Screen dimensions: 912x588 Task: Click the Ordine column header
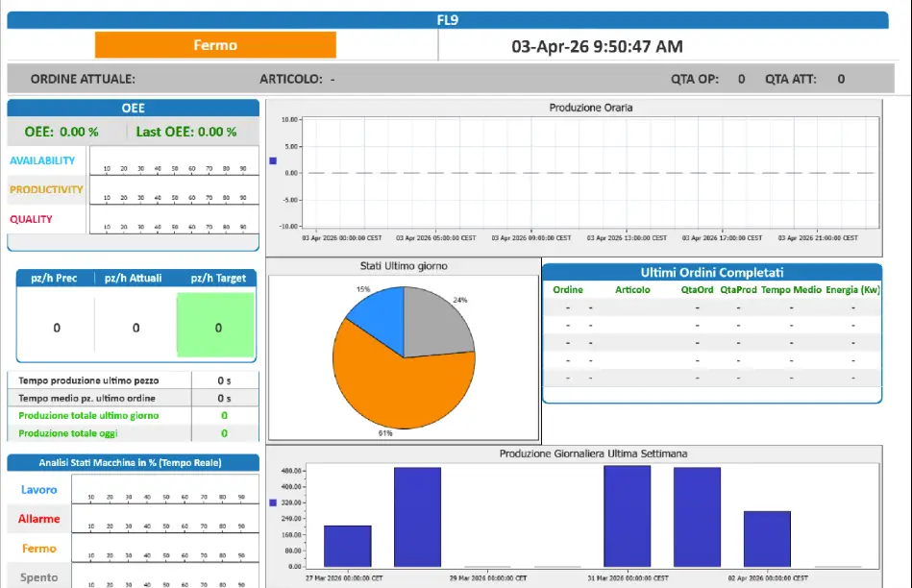pos(568,289)
